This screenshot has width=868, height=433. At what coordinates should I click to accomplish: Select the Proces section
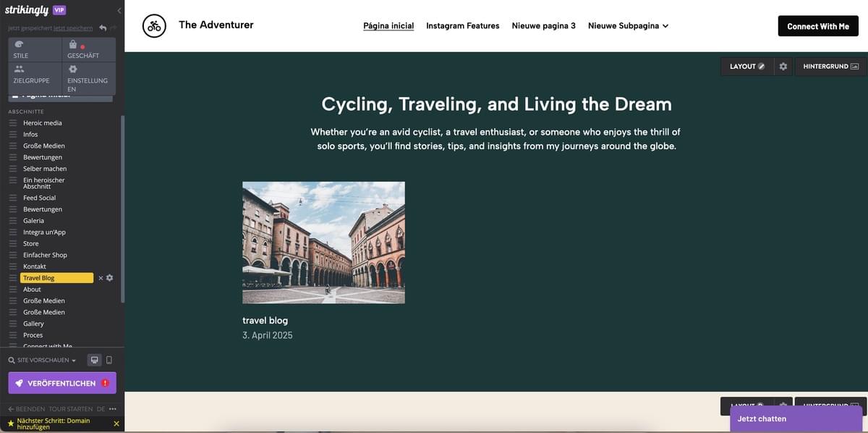pos(33,335)
